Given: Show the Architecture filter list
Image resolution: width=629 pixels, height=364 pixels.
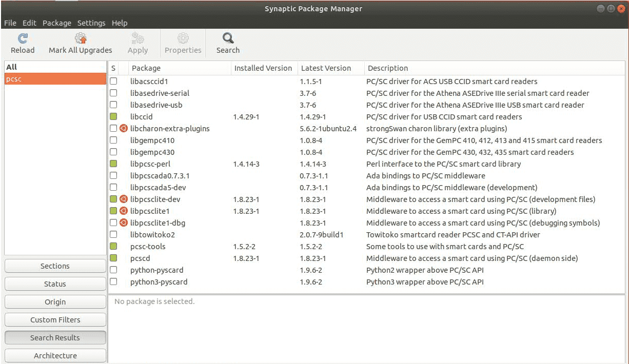Looking at the screenshot, I should [55, 356].
